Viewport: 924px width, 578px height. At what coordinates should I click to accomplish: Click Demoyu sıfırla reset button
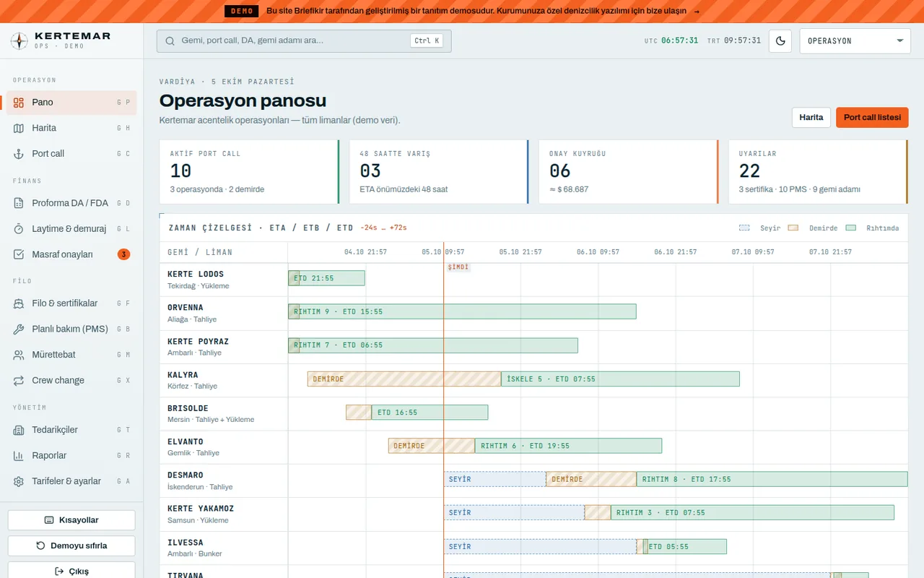tap(71, 545)
